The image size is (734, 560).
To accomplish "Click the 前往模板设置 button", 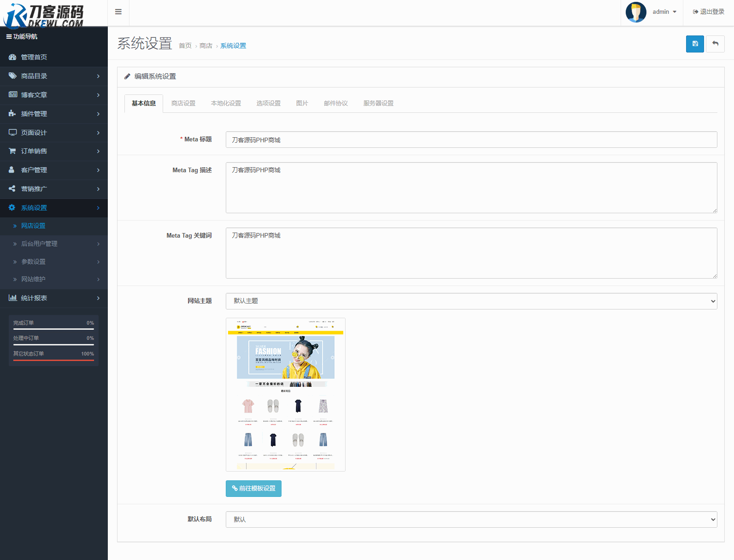I will click(x=253, y=489).
